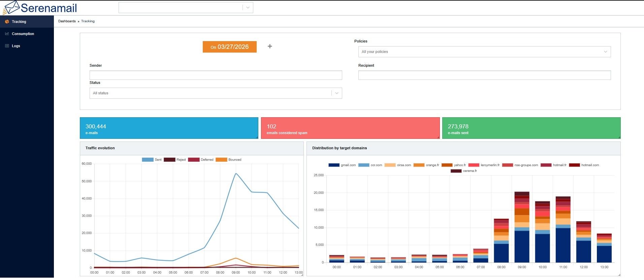Hide gmail.com series in domain chart

pyautogui.click(x=342, y=165)
